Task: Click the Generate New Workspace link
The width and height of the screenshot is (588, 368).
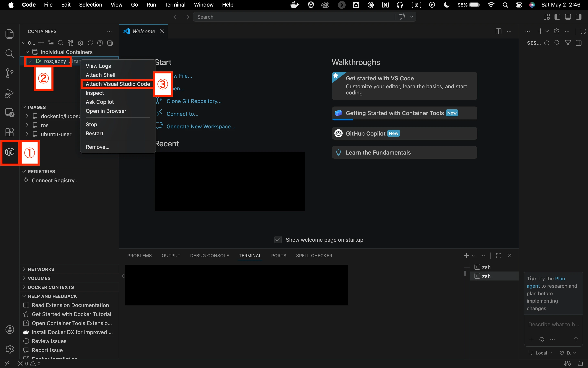Action: point(201,127)
